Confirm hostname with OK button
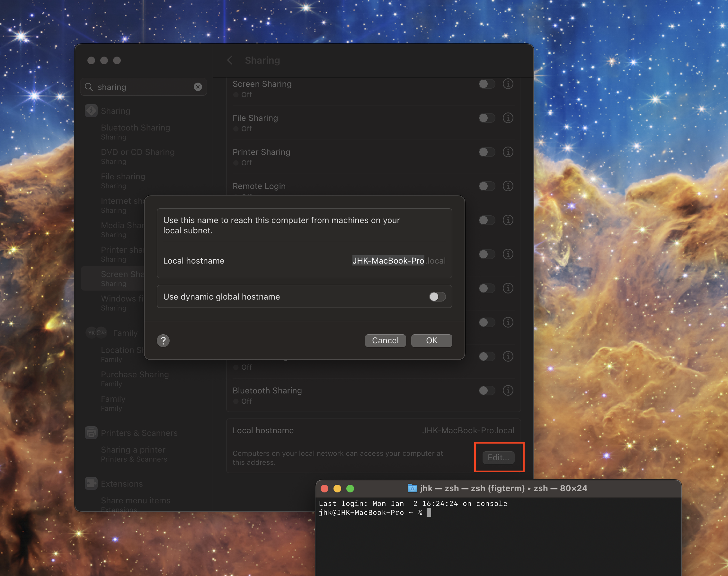This screenshot has height=576, width=728. tap(431, 341)
